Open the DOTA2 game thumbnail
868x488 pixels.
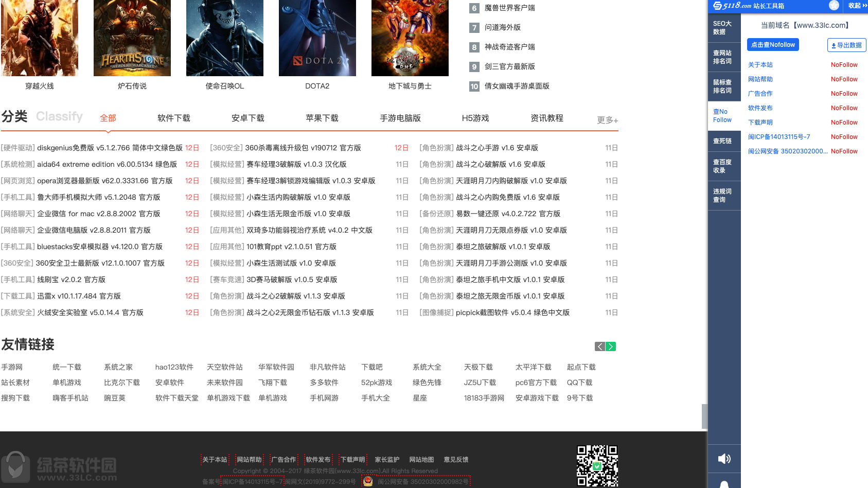tap(317, 38)
